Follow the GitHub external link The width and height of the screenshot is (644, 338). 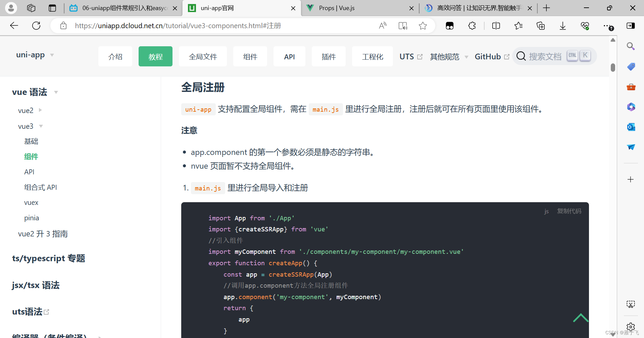point(492,57)
